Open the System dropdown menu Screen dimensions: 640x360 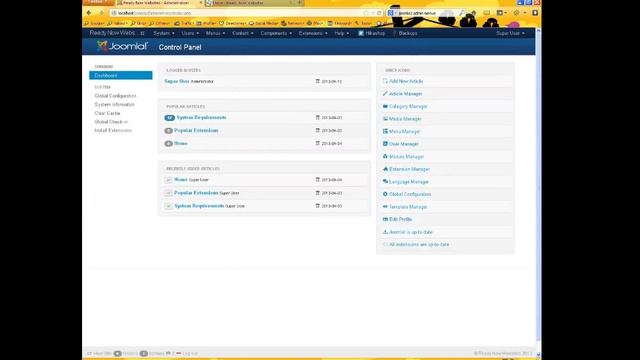(x=164, y=33)
